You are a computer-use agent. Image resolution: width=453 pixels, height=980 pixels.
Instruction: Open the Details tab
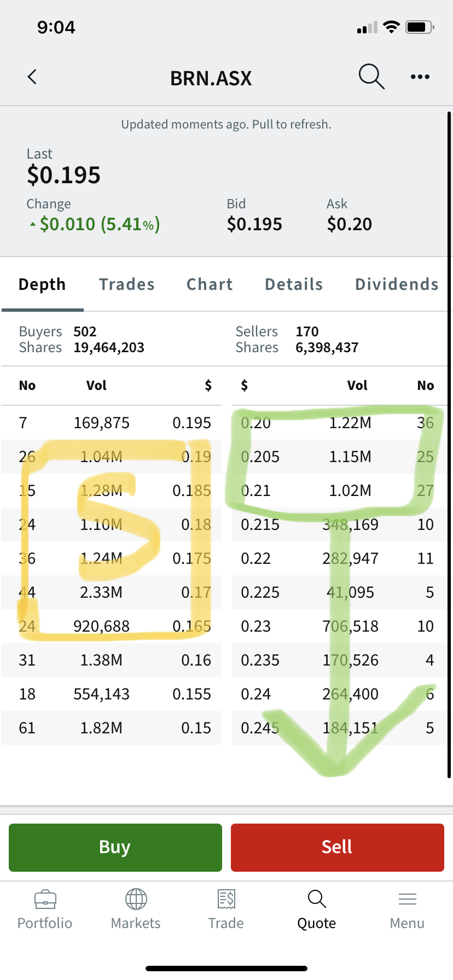294,284
